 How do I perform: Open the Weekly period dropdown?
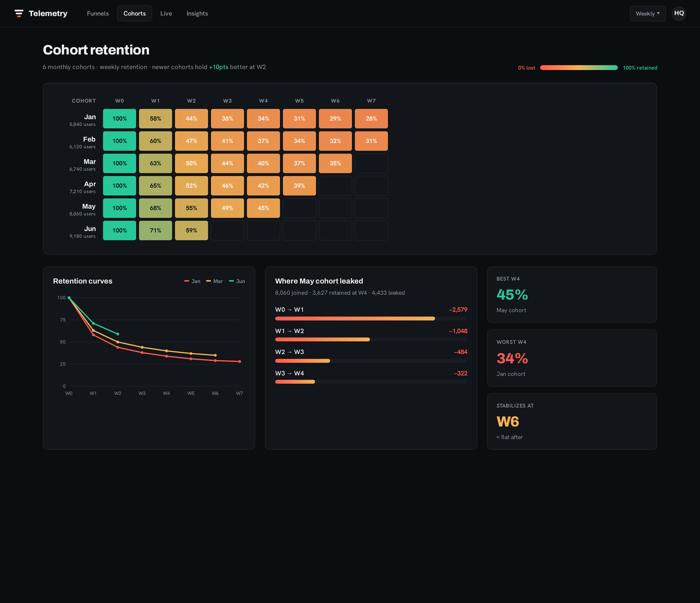click(x=648, y=14)
